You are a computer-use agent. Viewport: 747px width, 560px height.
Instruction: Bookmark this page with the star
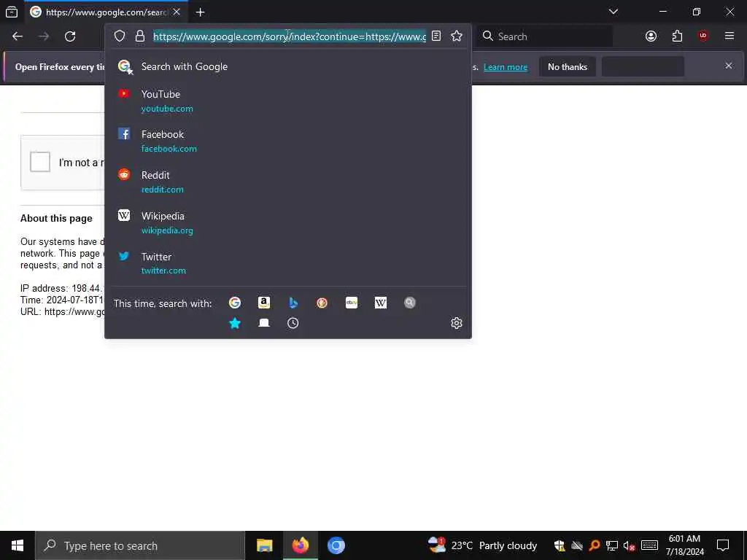point(457,36)
